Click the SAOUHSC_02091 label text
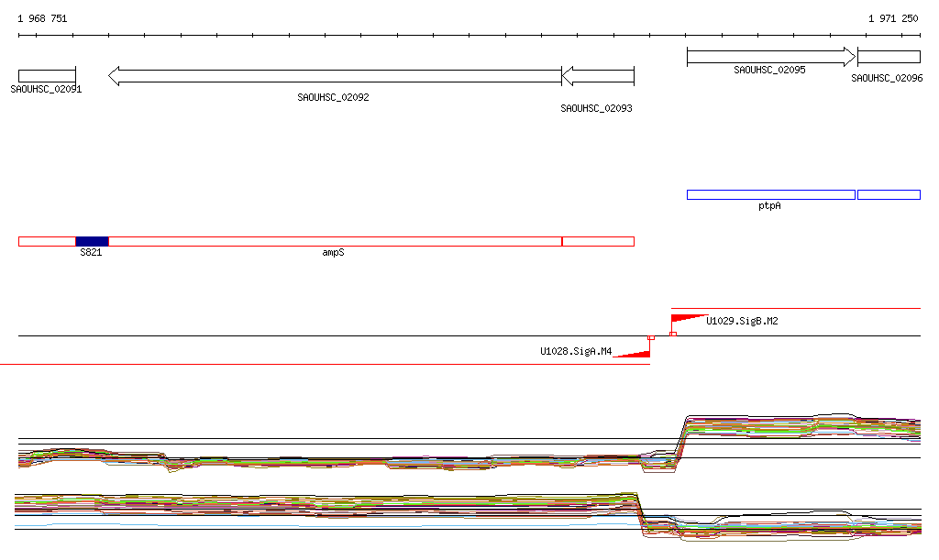Screen dimensions: 939x560 [x=46, y=89]
